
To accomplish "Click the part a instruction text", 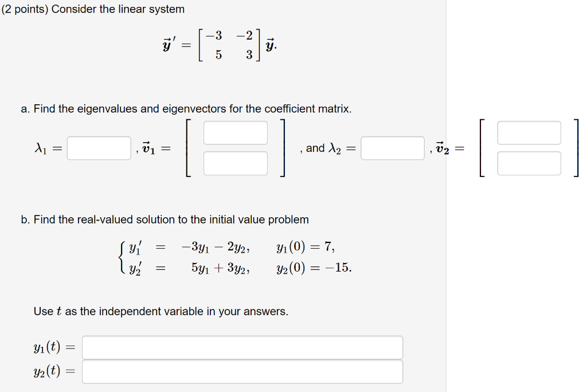I will [x=187, y=108].
